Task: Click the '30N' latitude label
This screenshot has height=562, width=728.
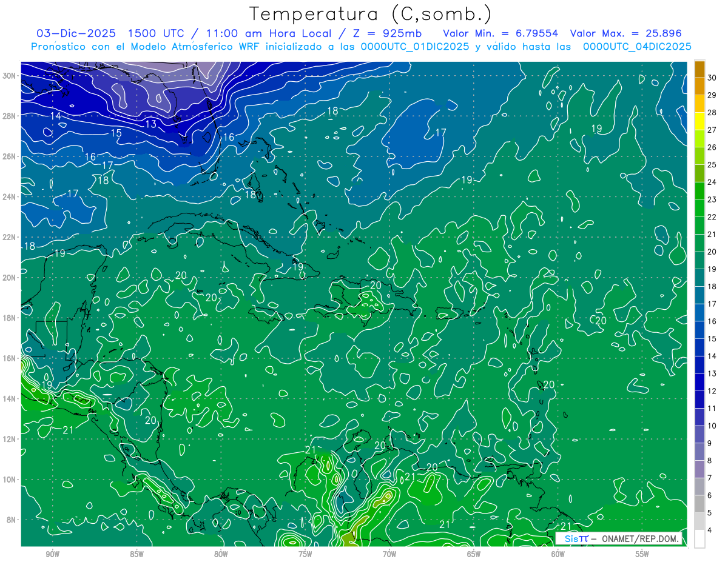Action: click(10, 76)
